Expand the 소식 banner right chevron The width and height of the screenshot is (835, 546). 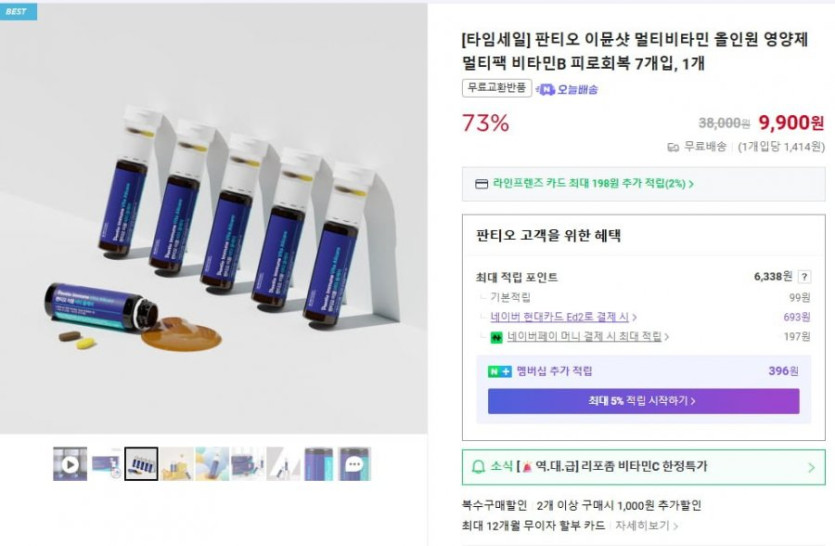point(810,467)
